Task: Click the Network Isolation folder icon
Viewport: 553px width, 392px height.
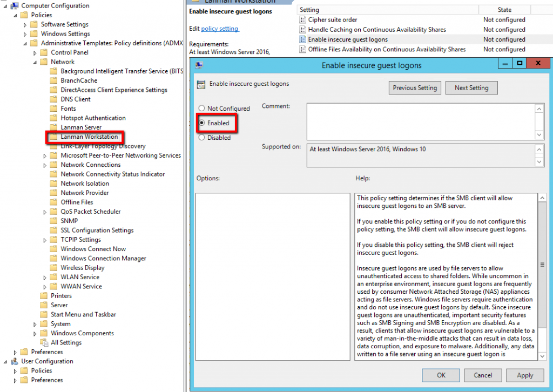Action: [53, 183]
